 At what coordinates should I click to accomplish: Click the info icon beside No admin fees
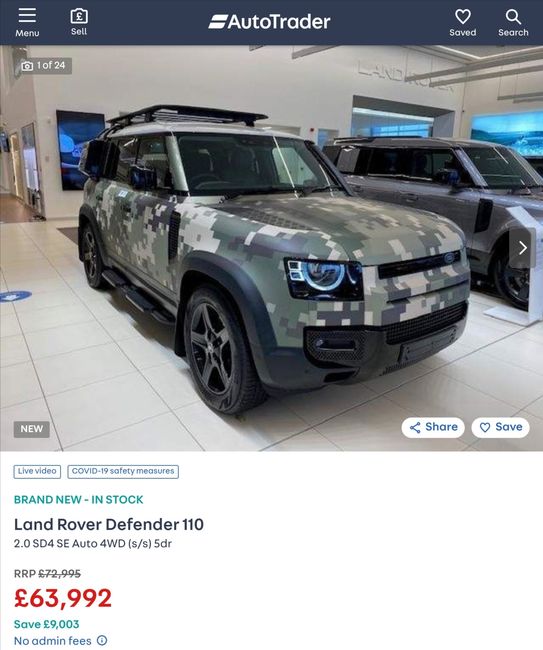click(102, 640)
